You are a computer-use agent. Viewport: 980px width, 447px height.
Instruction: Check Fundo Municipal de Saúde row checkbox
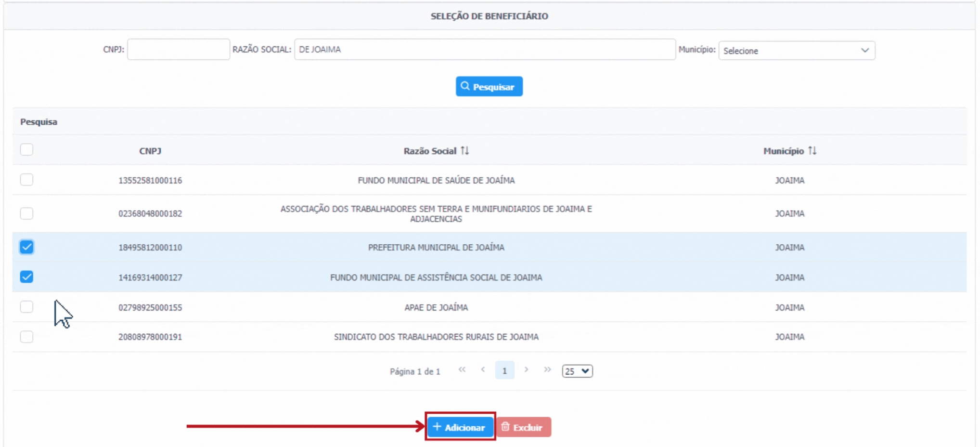click(27, 180)
